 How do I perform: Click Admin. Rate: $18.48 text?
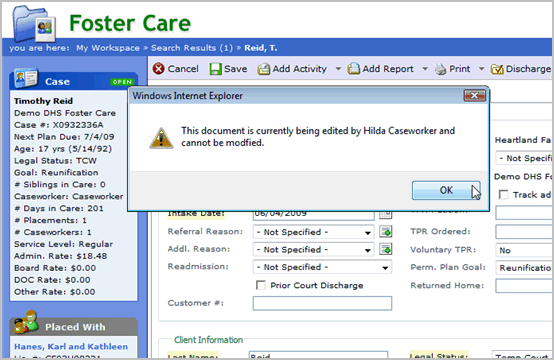60,256
